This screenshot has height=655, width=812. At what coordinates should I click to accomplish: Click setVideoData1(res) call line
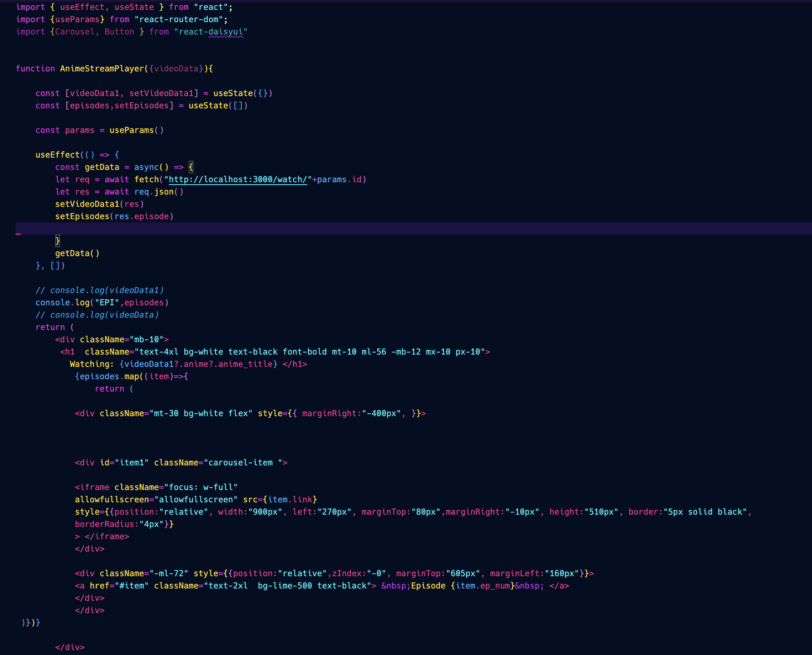[99, 204]
